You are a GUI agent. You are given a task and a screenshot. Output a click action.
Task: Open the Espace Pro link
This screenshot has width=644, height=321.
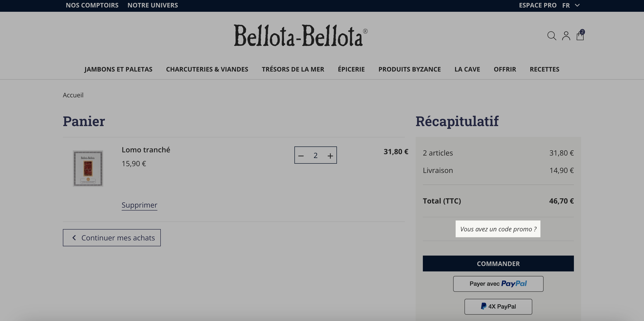pyautogui.click(x=537, y=5)
